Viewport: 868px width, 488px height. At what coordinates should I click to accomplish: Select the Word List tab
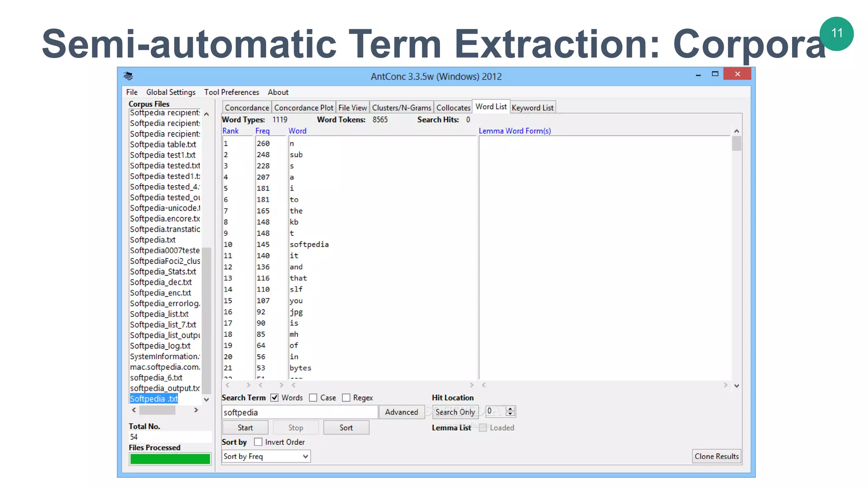491,107
